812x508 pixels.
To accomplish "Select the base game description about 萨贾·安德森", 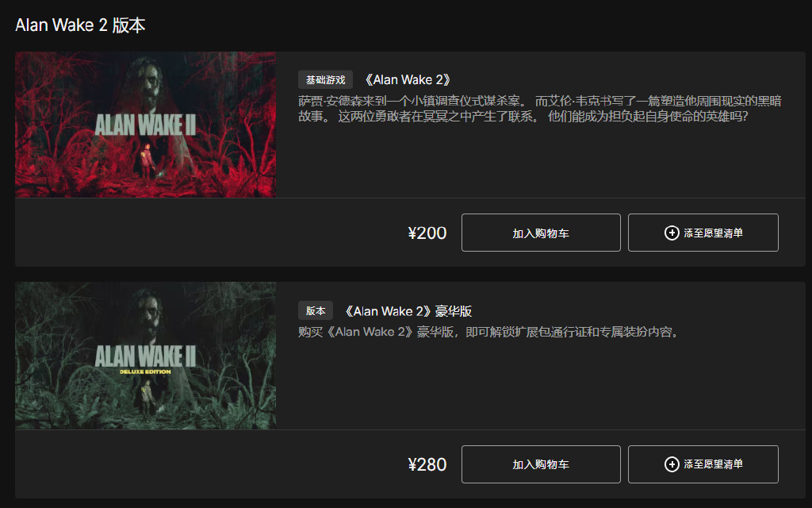I will 539,108.
